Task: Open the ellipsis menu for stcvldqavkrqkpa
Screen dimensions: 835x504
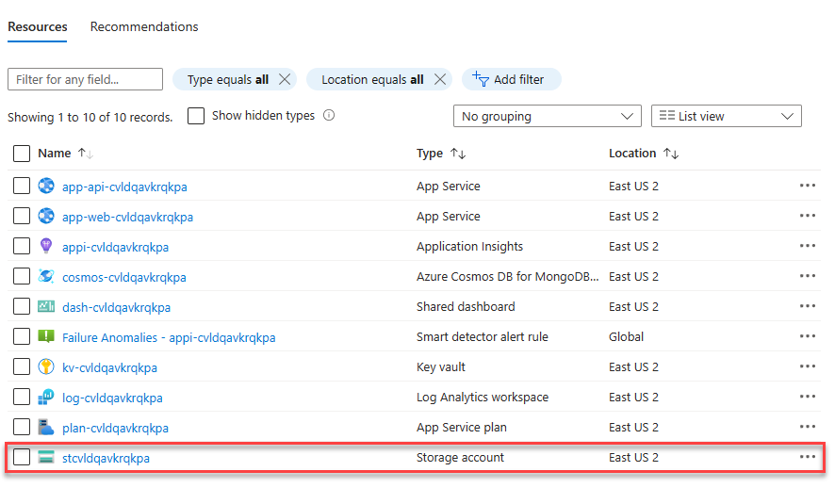Action: click(808, 457)
